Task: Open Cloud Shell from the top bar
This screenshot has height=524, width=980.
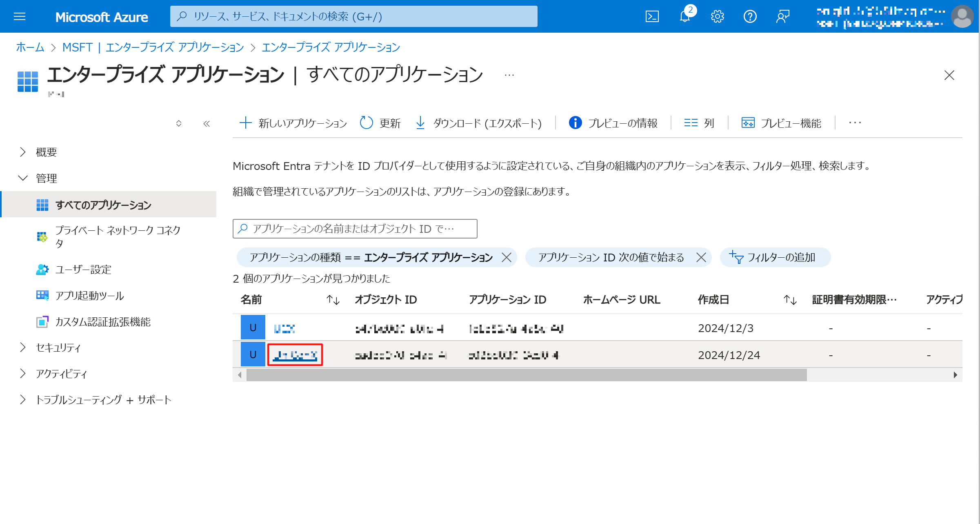Action: pyautogui.click(x=652, y=16)
